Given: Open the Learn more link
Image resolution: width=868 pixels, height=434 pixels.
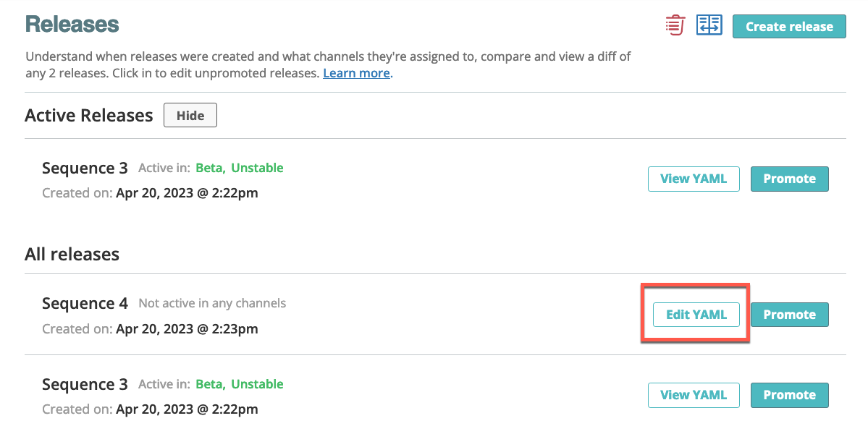Looking at the screenshot, I should tap(356, 73).
